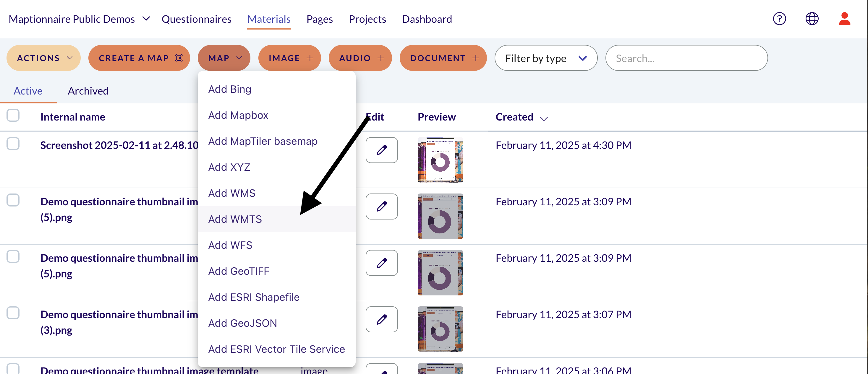868x374 pixels.
Task: Open Demo questionnaire thumbnail (3).png item
Action: point(119,322)
